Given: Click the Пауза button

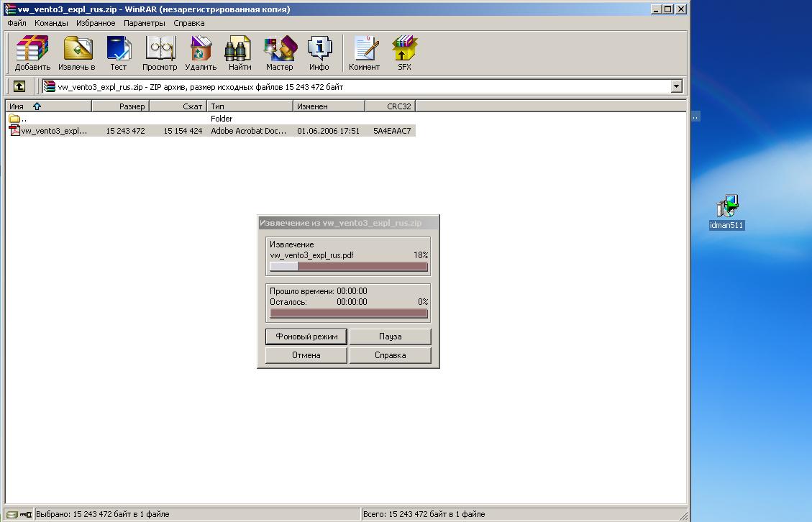Looking at the screenshot, I should point(390,336).
